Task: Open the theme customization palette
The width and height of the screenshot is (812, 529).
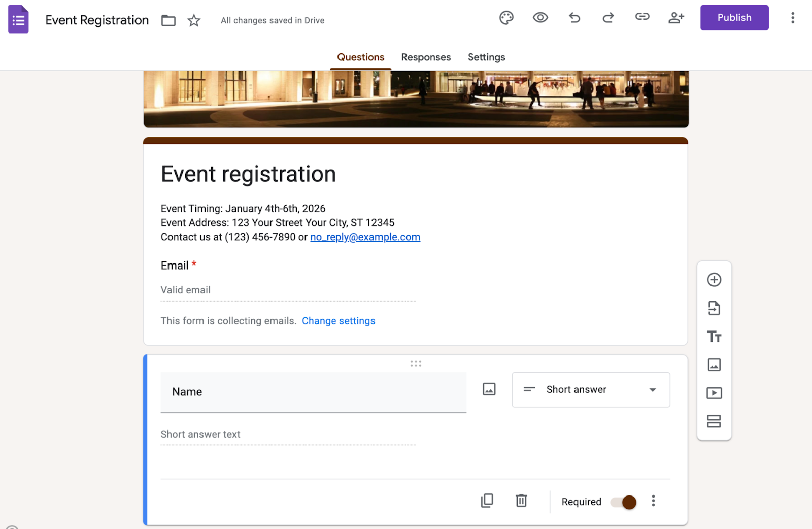Action: point(506,18)
